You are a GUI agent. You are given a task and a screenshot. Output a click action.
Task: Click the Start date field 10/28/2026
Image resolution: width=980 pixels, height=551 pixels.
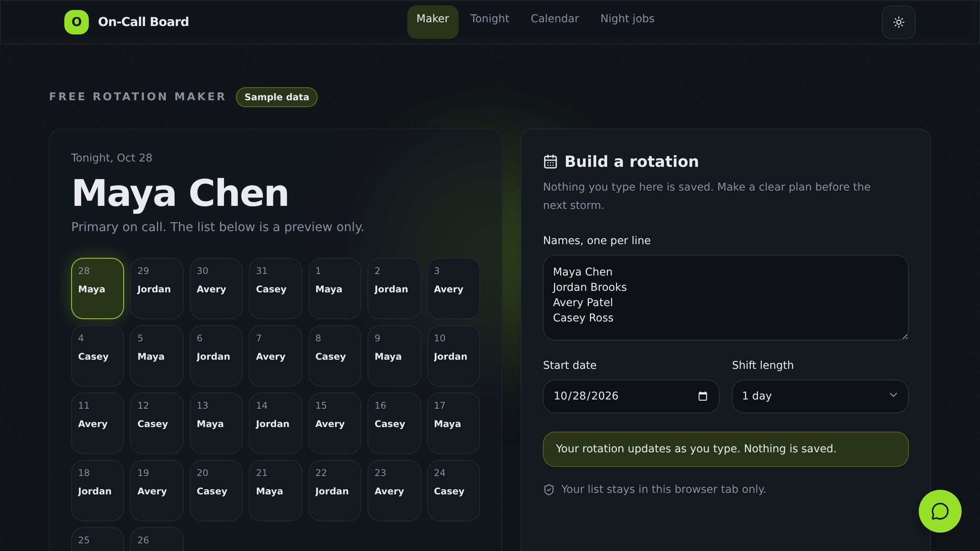coord(631,396)
